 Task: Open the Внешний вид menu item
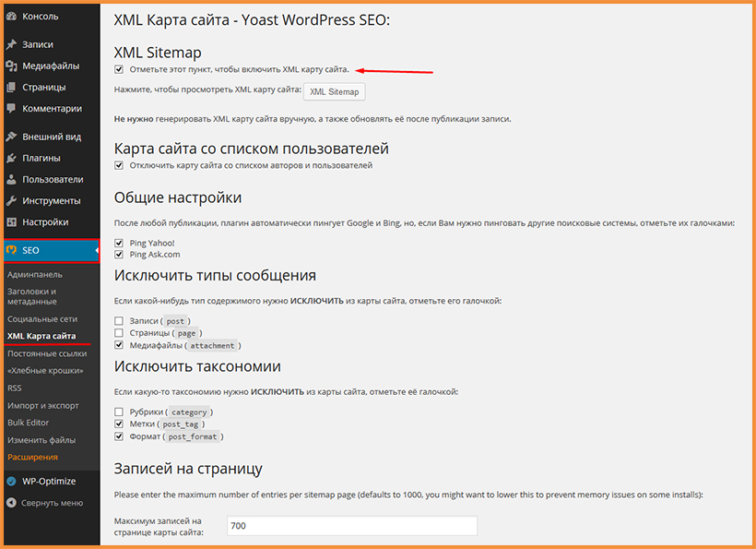pos(52,137)
